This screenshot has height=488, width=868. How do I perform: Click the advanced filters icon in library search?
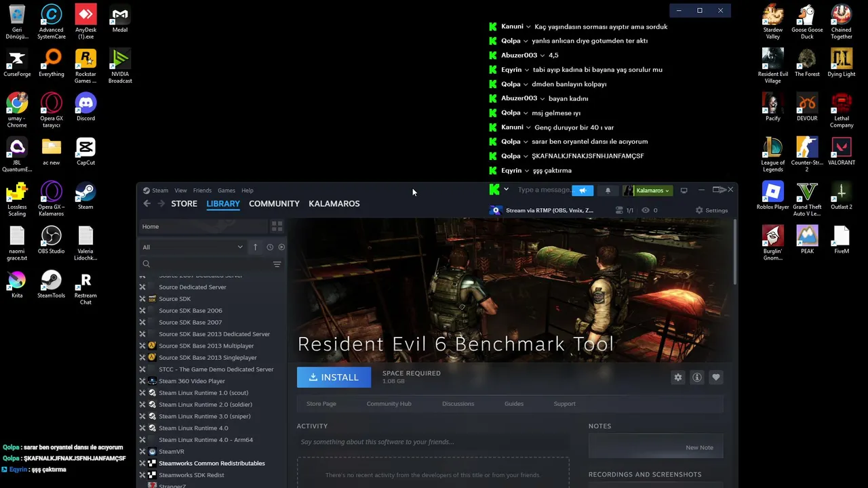pyautogui.click(x=277, y=264)
